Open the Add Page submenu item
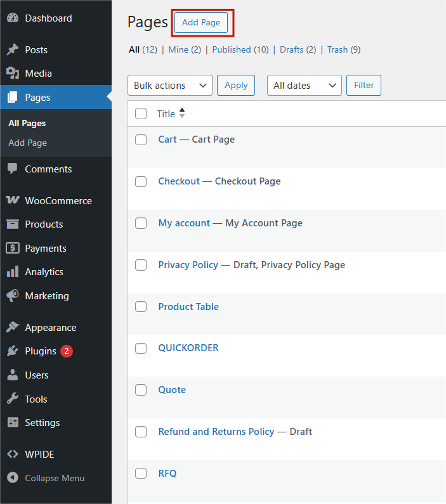The image size is (446, 504). pos(28,143)
